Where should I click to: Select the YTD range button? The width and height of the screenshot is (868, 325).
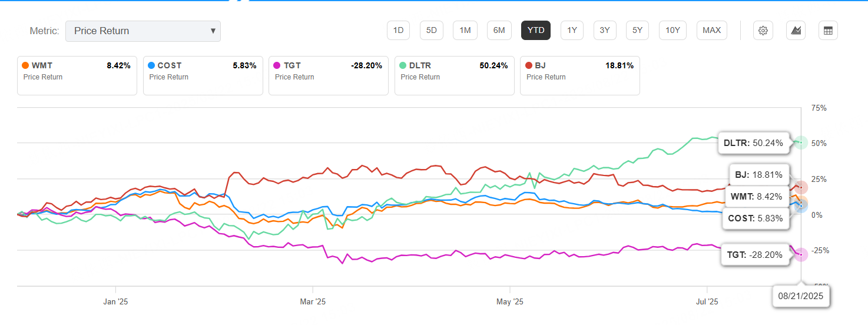[x=535, y=31]
